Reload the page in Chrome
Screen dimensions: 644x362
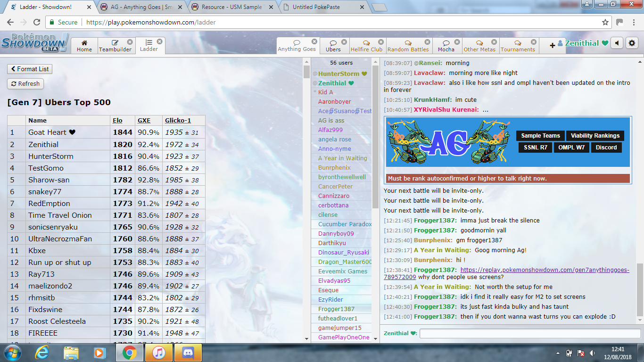coord(37,22)
